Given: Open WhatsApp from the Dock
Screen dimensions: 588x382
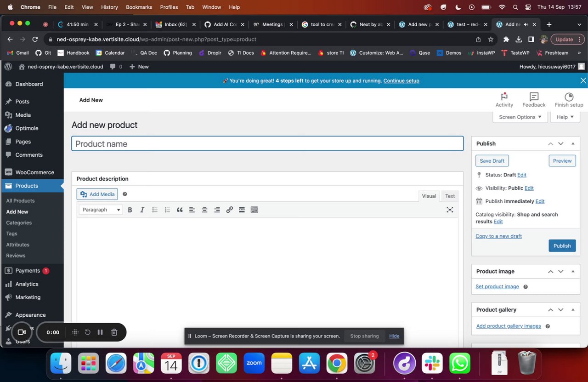Looking at the screenshot, I should pos(460,364).
